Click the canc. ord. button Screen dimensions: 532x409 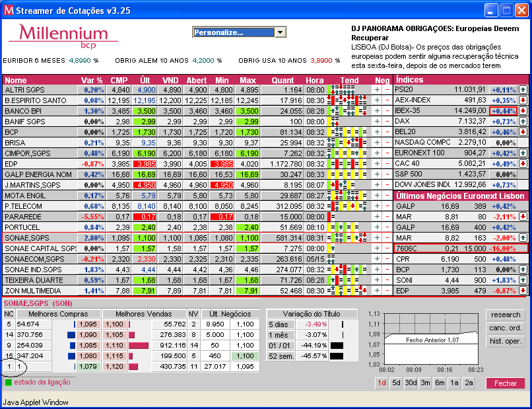click(505, 328)
